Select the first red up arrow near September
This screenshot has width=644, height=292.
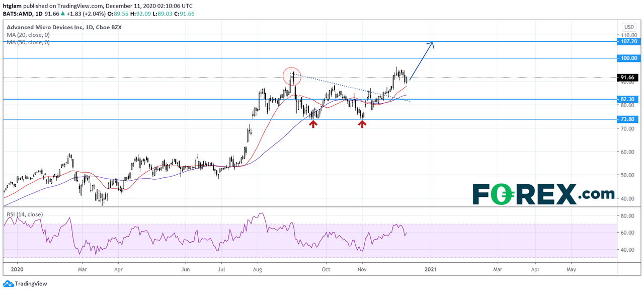313,123
